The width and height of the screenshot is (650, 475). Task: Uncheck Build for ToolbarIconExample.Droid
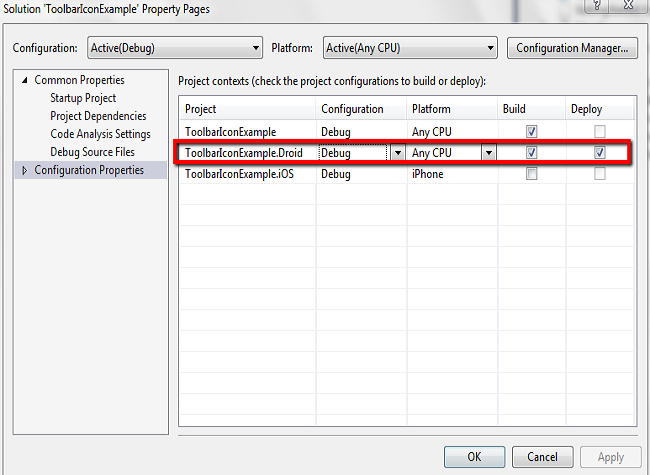(531, 153)
